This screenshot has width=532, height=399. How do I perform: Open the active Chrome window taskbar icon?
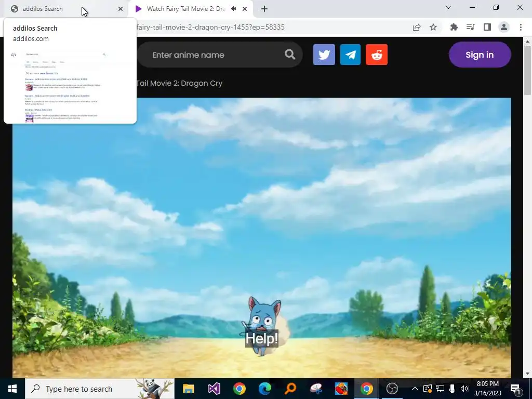coord(367,389)
